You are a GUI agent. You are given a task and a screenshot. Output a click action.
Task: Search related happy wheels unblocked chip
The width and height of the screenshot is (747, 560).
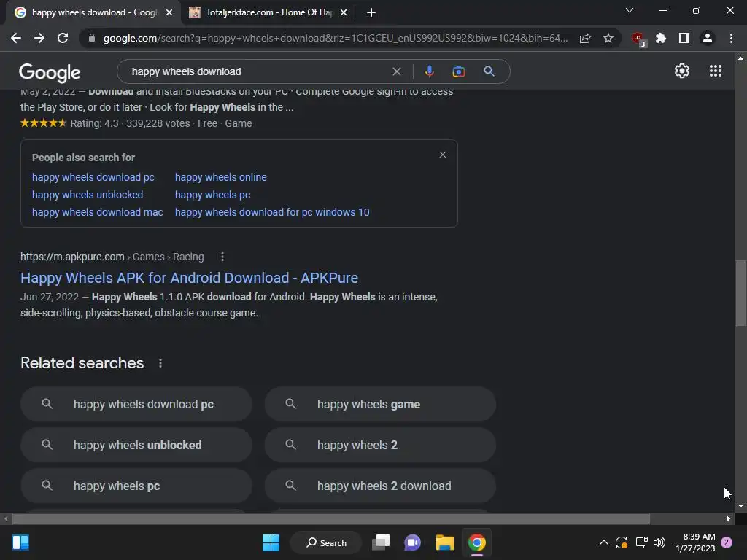(136, 446)
